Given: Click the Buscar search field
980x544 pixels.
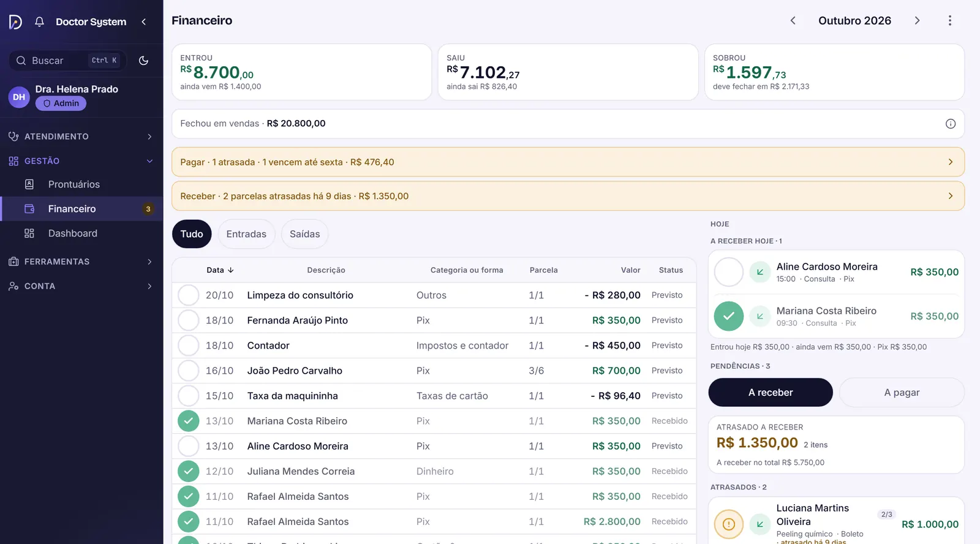Looking at the screenshot, I should click(67, 61).
